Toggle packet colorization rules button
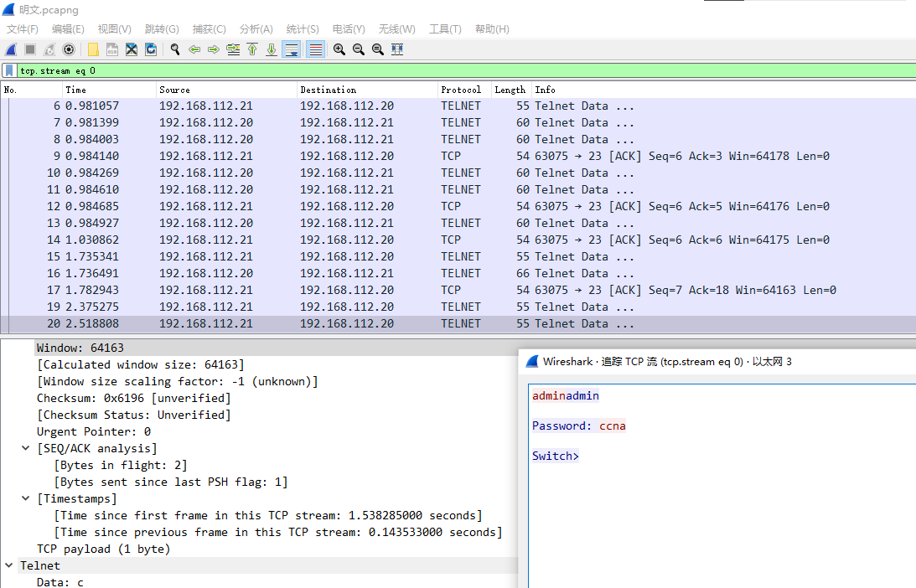 (x=316, y=49)
